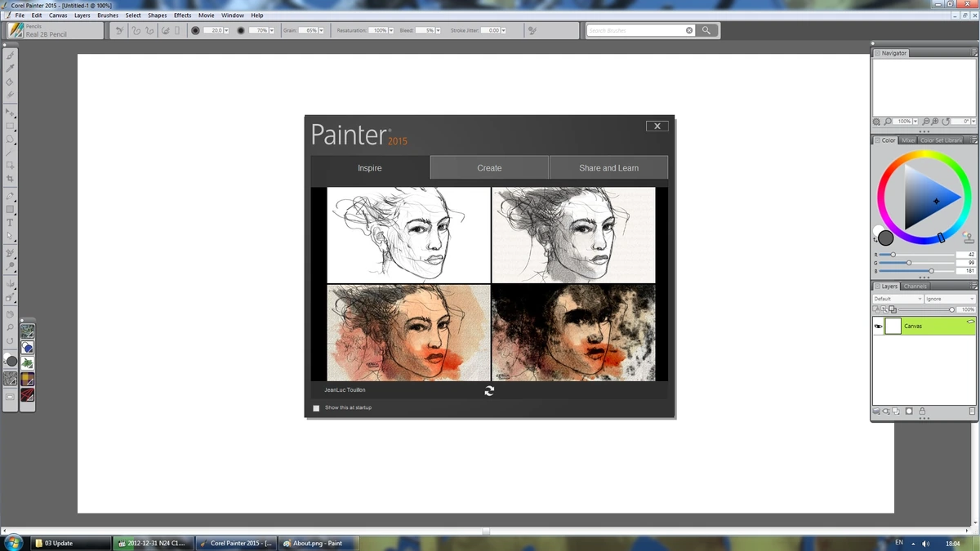Select the Crop tool

11,178
